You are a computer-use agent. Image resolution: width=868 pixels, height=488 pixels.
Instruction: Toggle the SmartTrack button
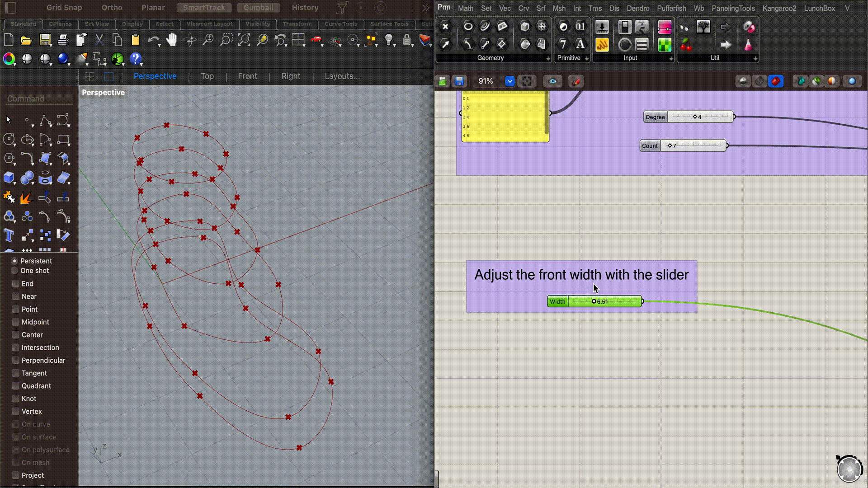point(204,8)
